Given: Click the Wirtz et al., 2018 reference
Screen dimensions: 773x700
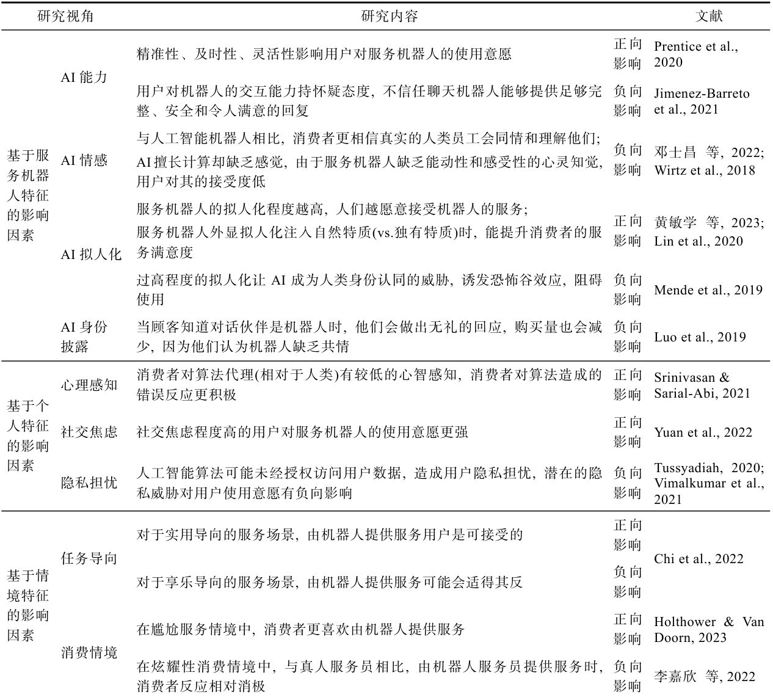Looking at the screenshot, I should pyautogui.click(x=704, y=170).
